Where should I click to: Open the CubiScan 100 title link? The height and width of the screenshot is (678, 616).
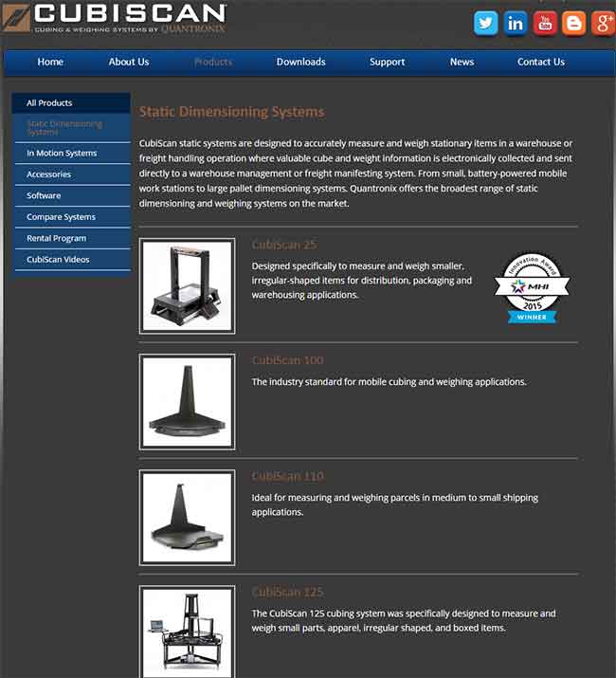(x=287, y=360)
